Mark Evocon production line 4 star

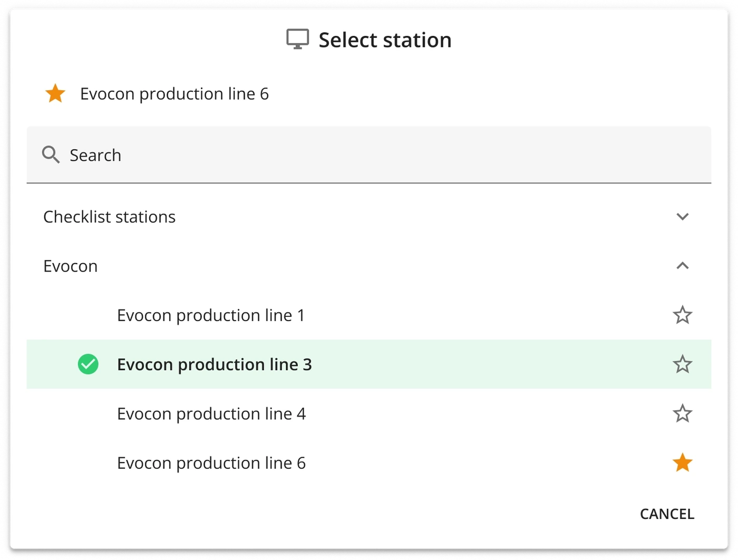(682, 413)
